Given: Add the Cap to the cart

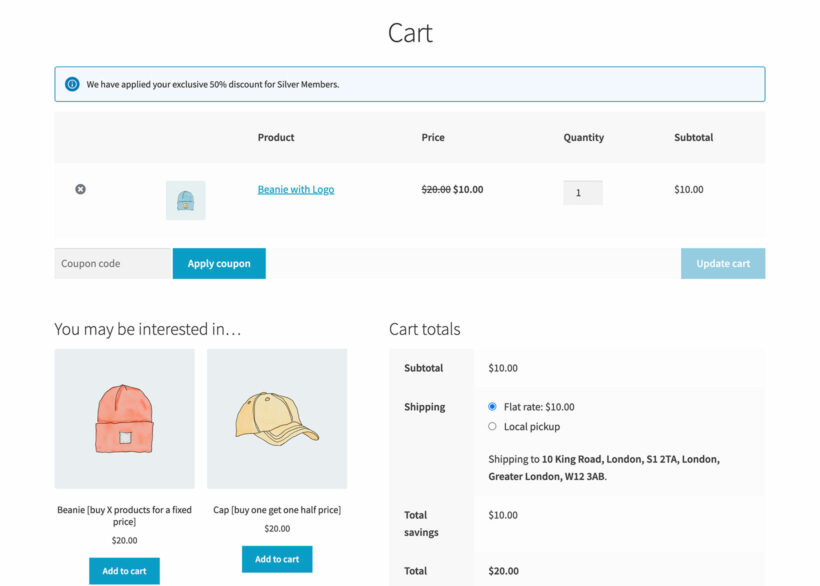Looking at the screenshot, I should pos(276,560).
